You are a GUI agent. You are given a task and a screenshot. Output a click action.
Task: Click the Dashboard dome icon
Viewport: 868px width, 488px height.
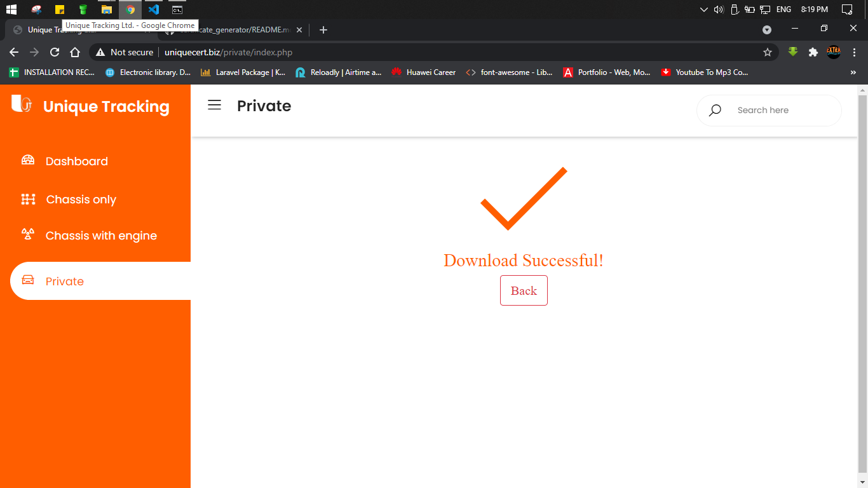coord(28,160)
